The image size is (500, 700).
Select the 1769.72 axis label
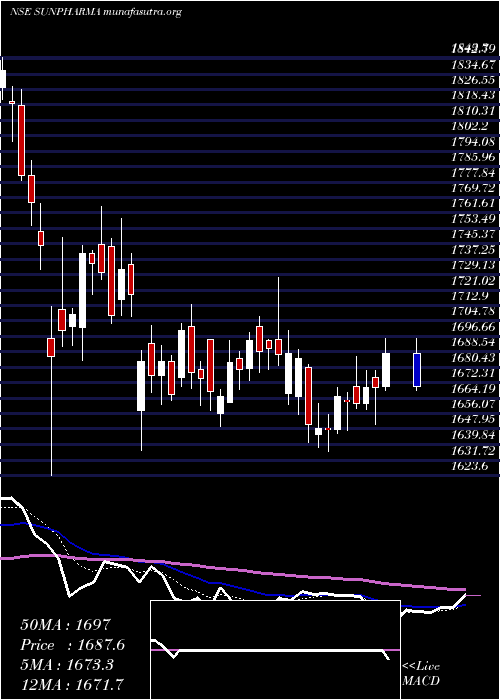[473, 188]
